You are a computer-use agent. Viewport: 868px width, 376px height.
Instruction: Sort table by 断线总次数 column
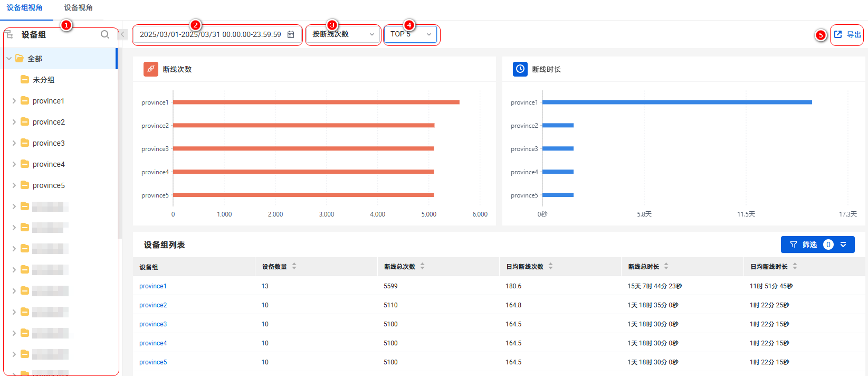tap(422, 266)
